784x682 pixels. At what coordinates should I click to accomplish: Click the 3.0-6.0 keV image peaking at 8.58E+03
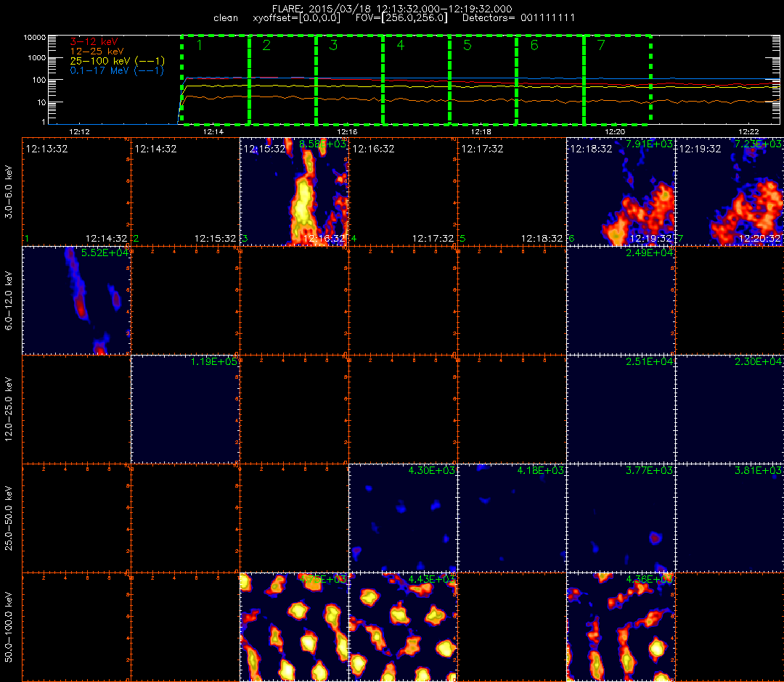click(x=294, y=192)
